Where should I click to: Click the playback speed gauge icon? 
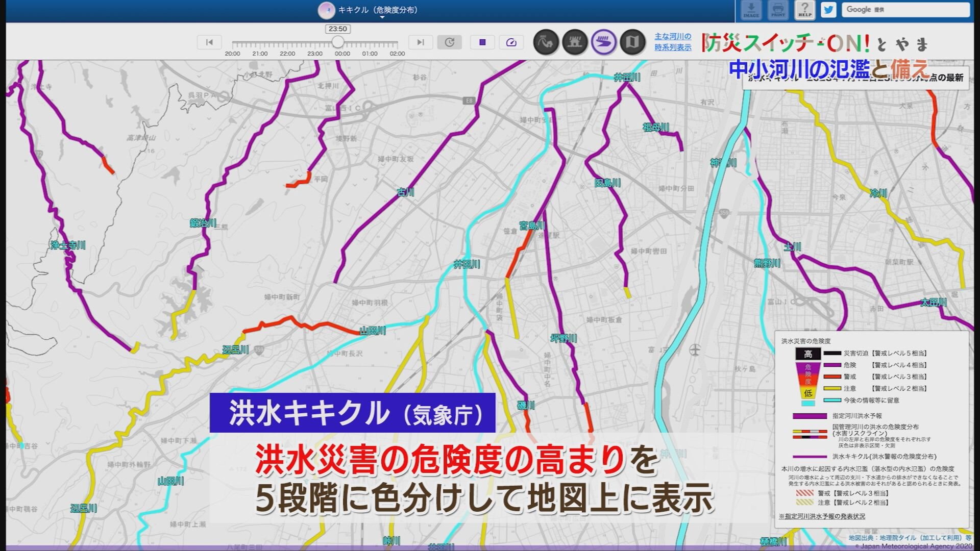click(511, 42)
